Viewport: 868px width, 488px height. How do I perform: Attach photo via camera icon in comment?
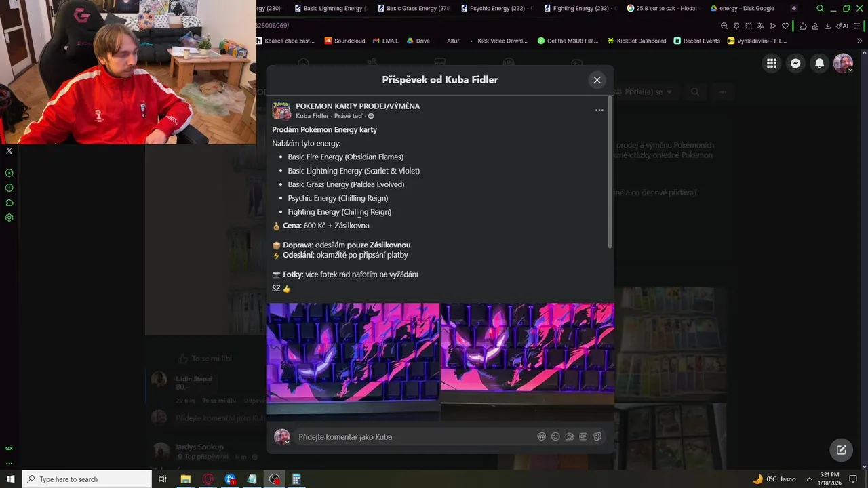pos(570,436)
